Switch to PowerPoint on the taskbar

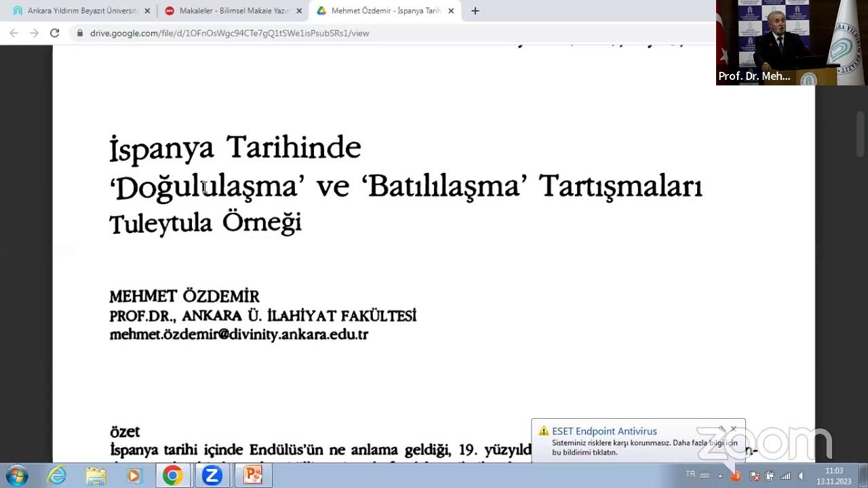253,476
